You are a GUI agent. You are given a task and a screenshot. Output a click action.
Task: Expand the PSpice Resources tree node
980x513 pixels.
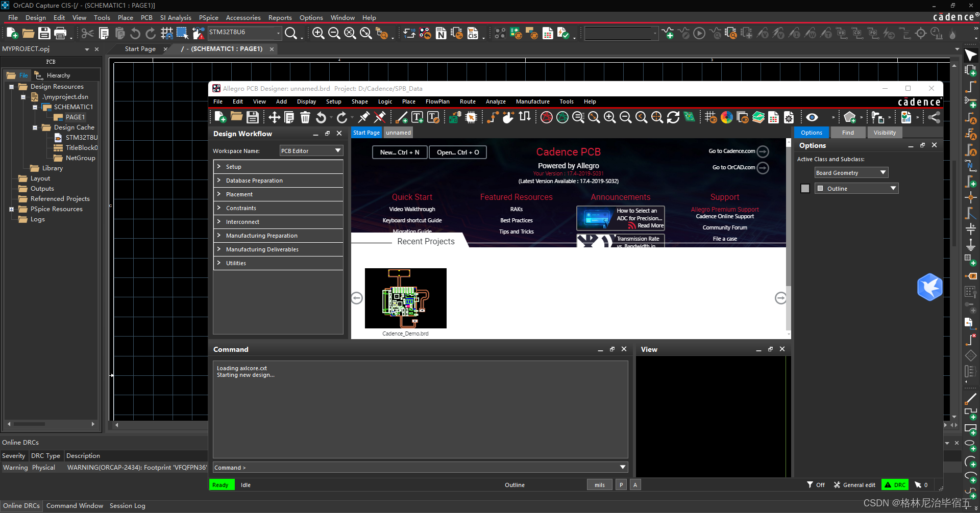(x=11, y=209)
